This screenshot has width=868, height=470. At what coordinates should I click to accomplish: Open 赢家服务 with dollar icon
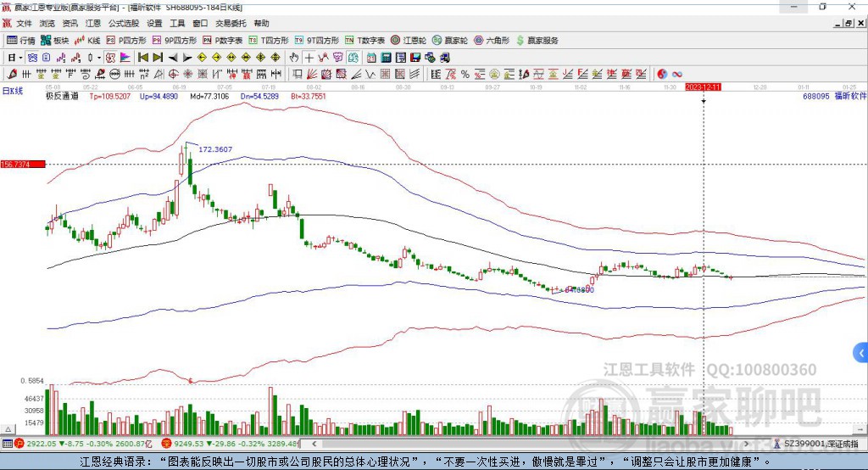(x=537, y=41)
